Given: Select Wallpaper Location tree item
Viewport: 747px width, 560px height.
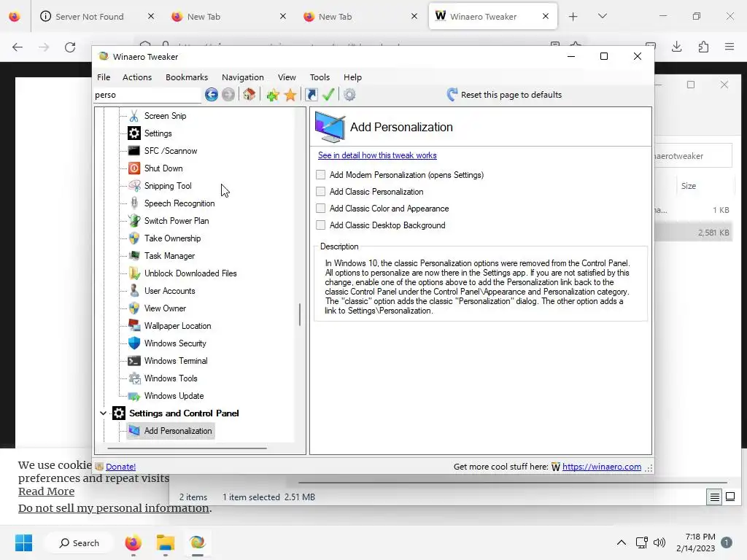Looking at the screenshot, I should coord(178,326).
